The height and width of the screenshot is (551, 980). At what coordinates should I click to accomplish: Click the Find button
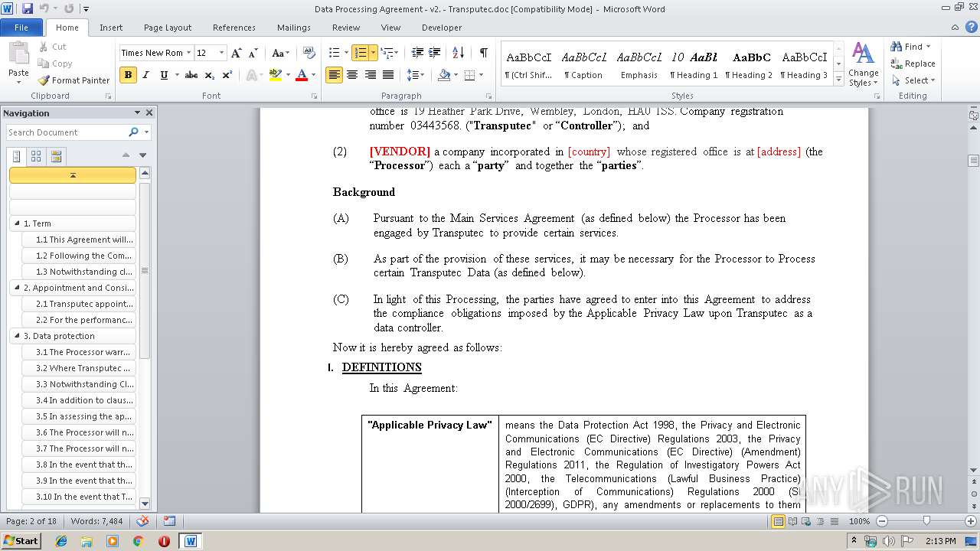(x=911, y=47)
